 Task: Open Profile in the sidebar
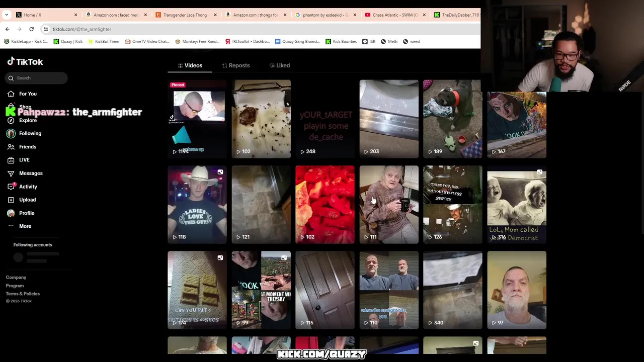pos(27,213)
